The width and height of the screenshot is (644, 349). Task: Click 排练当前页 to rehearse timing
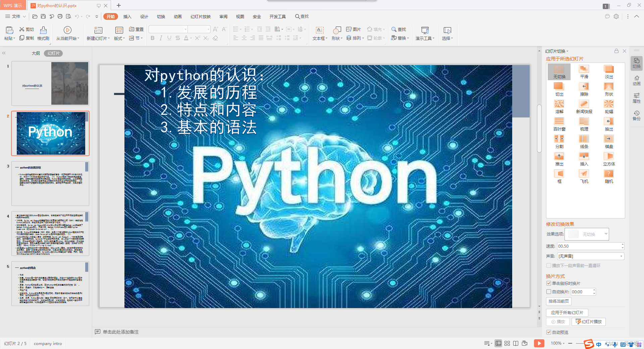(x=558, y=301)
